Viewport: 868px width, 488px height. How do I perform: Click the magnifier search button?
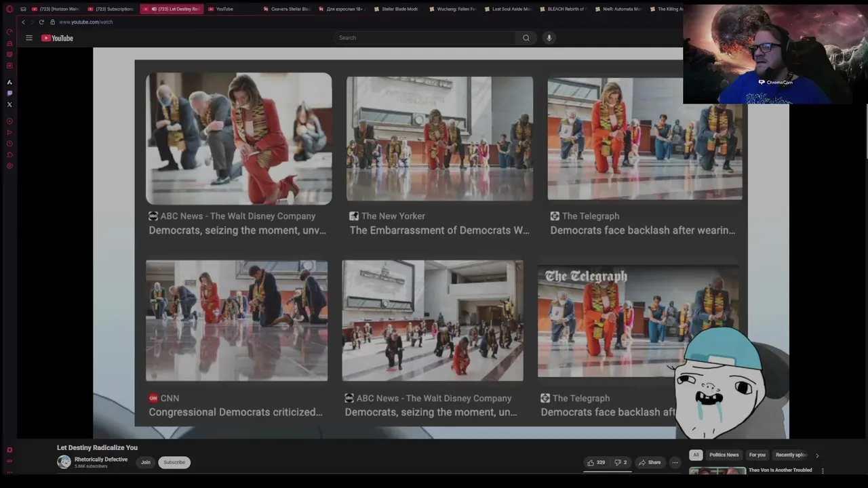(x=526, y=38)
